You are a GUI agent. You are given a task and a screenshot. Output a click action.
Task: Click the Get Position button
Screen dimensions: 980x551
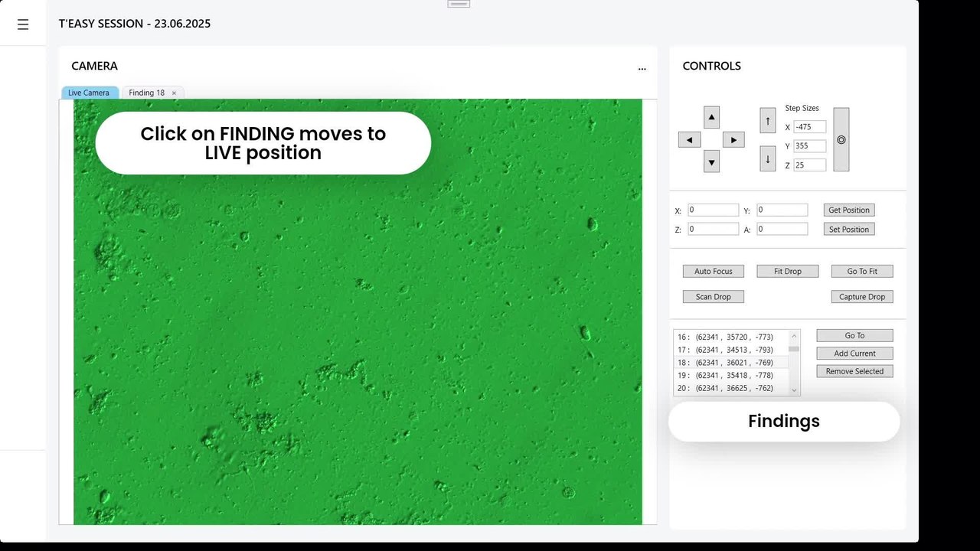point(849,210)
